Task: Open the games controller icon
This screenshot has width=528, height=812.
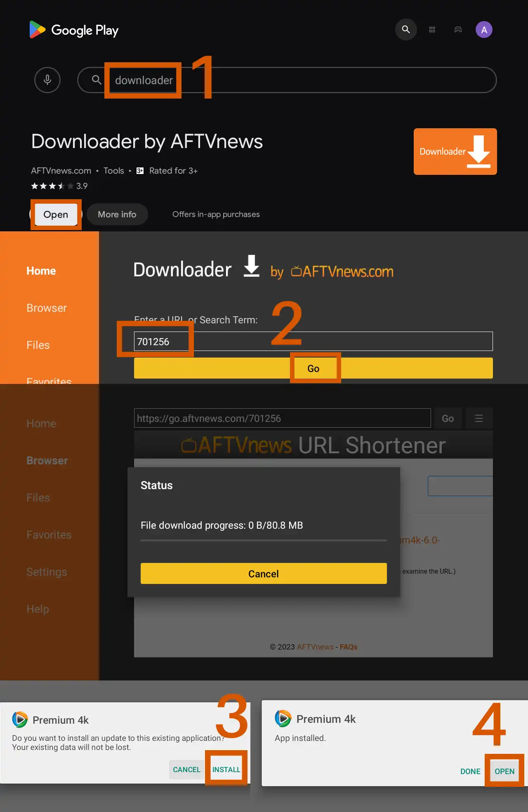Action: tap(458, 30)
